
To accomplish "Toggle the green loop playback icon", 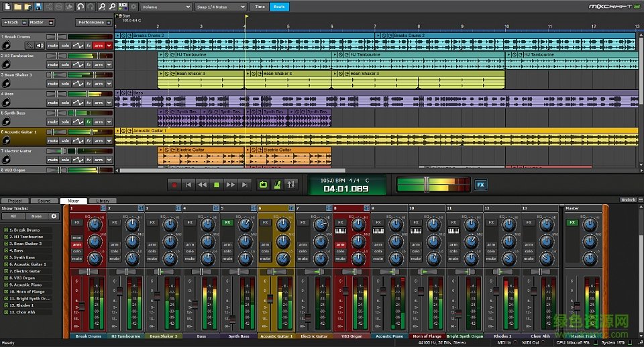I will pos(263,185).
